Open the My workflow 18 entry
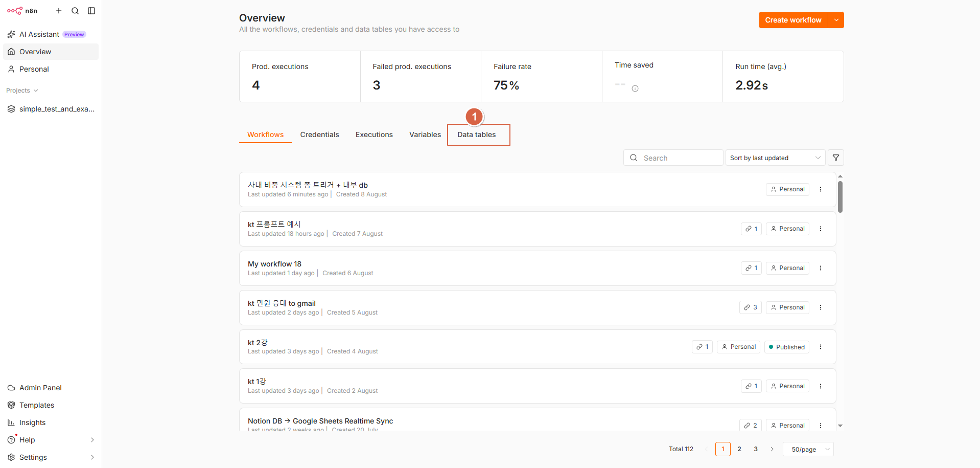Viewport: 980px width, 468px height. point(538,268)
